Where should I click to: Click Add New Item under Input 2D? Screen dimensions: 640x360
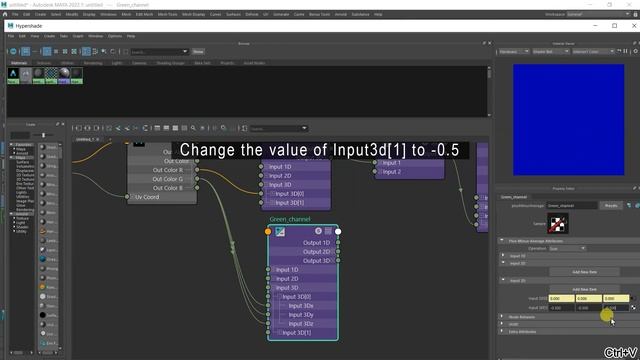tap(584, 272)
